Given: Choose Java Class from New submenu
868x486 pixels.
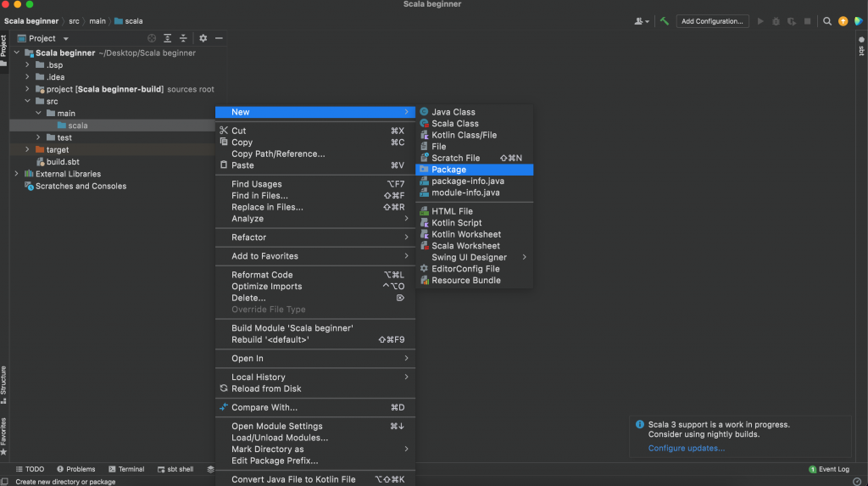Looking at the screenshot, I should [x=475, y=112].
